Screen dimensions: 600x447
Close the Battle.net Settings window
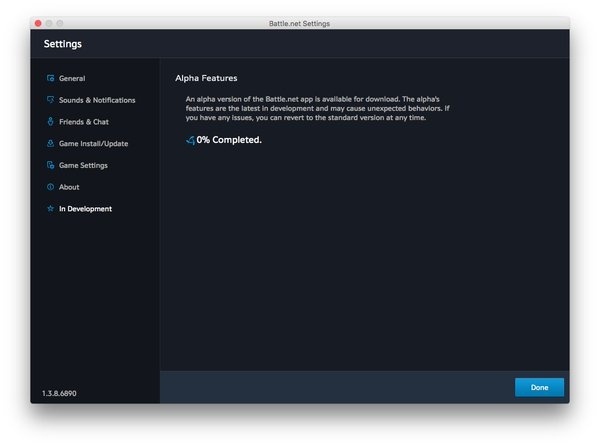click(x=39, y=23)
